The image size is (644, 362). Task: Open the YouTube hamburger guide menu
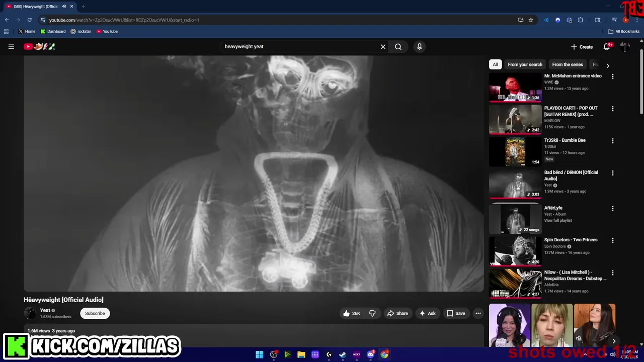coord(11,47)
